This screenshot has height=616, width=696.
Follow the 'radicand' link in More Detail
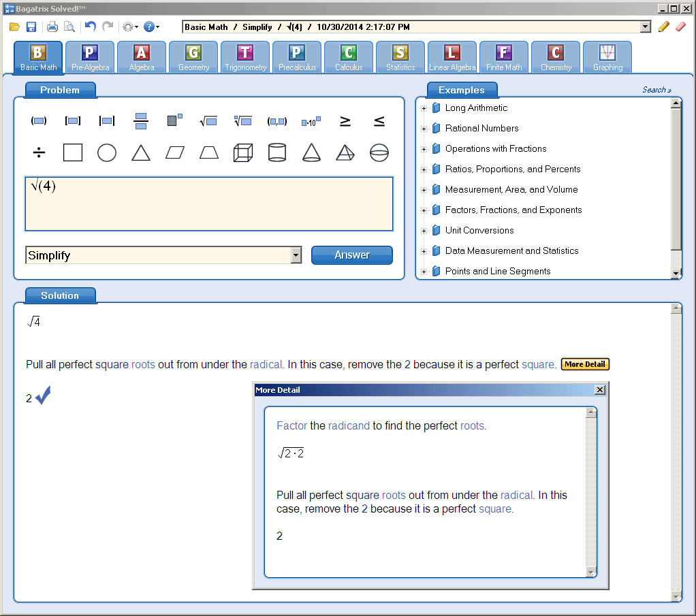pyautogui.click(x=349, y=425)
